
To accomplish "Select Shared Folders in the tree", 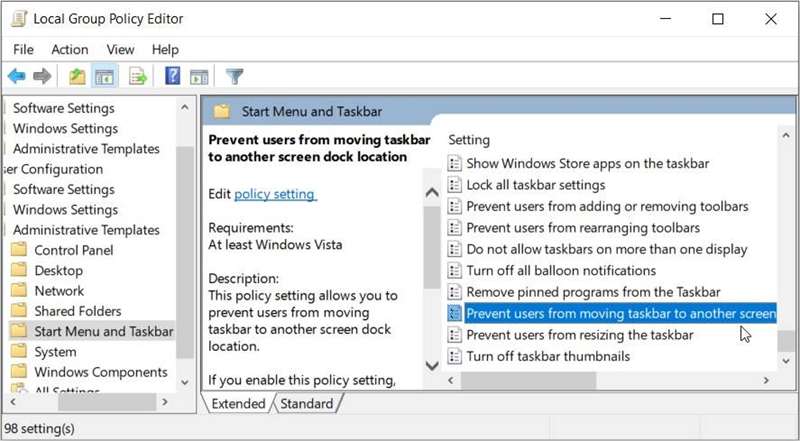I will (x=77, y=311).
